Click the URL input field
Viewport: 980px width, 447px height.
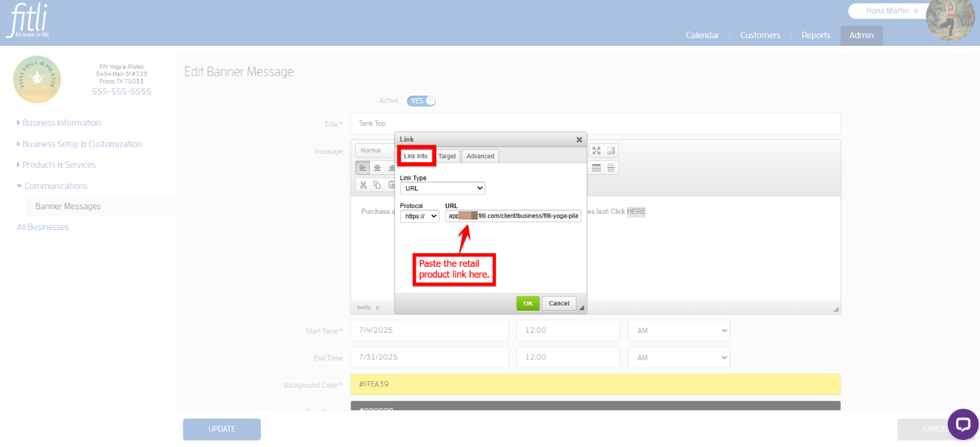(x=513, y=216)
